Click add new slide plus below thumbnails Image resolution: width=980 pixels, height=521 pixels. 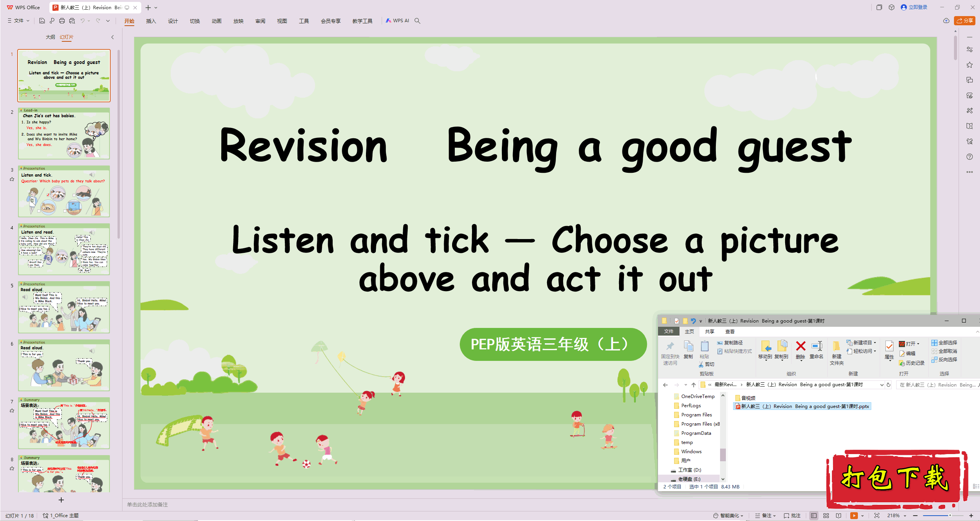(61, 500)
